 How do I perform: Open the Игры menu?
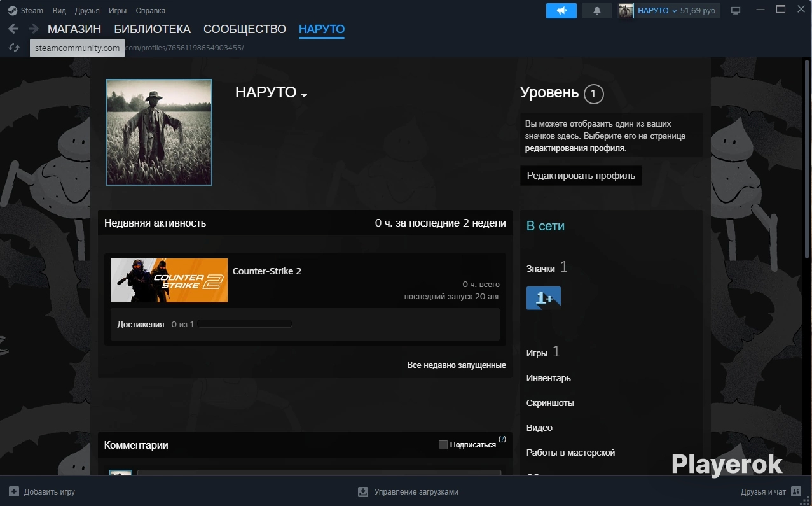click(118, 11)
